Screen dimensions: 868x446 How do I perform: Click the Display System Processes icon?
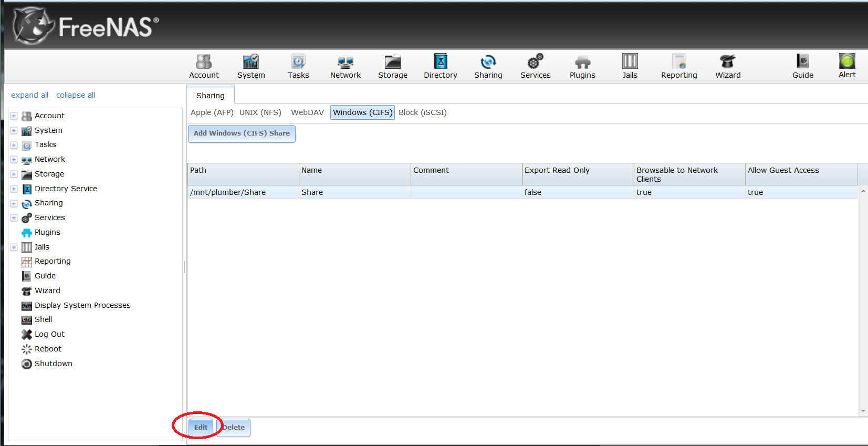coord(27,306)
